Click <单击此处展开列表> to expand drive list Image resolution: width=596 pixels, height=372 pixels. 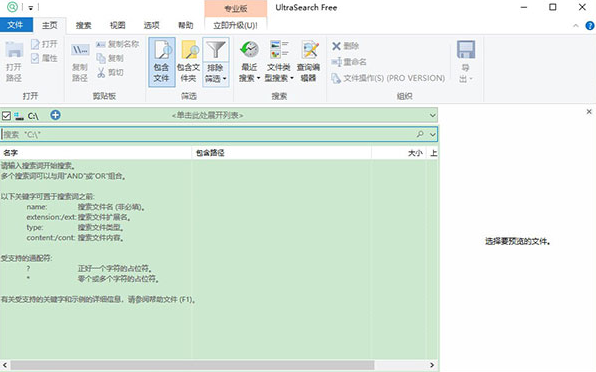tap(208, 115)
